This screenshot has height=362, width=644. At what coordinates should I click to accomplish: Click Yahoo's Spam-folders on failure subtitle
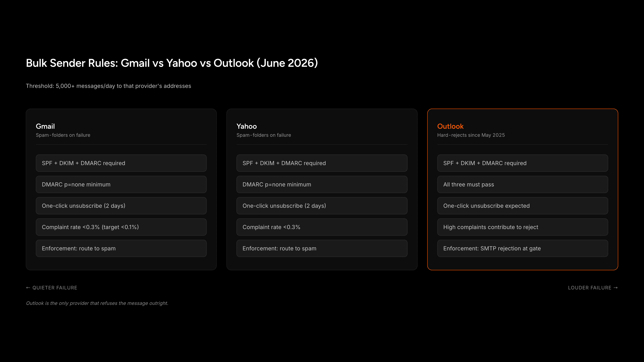264,135
